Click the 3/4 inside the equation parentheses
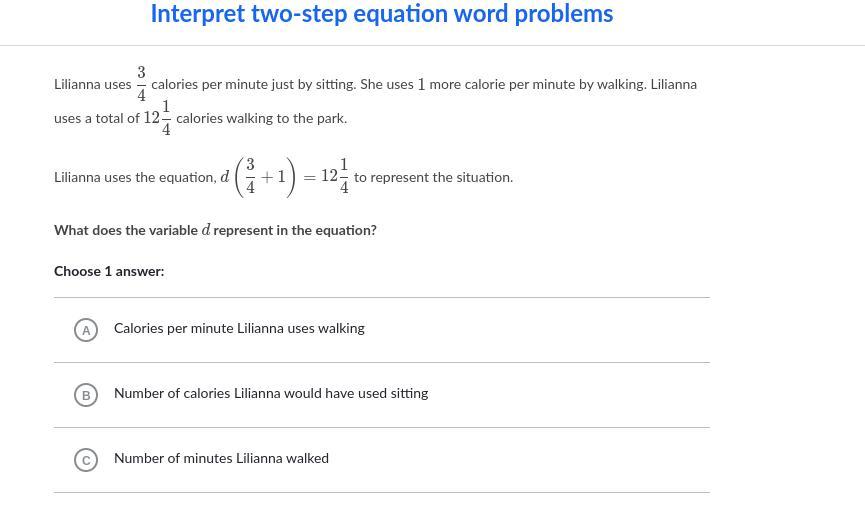Screen dimensions: 865x521 click(x=250, y=176)
